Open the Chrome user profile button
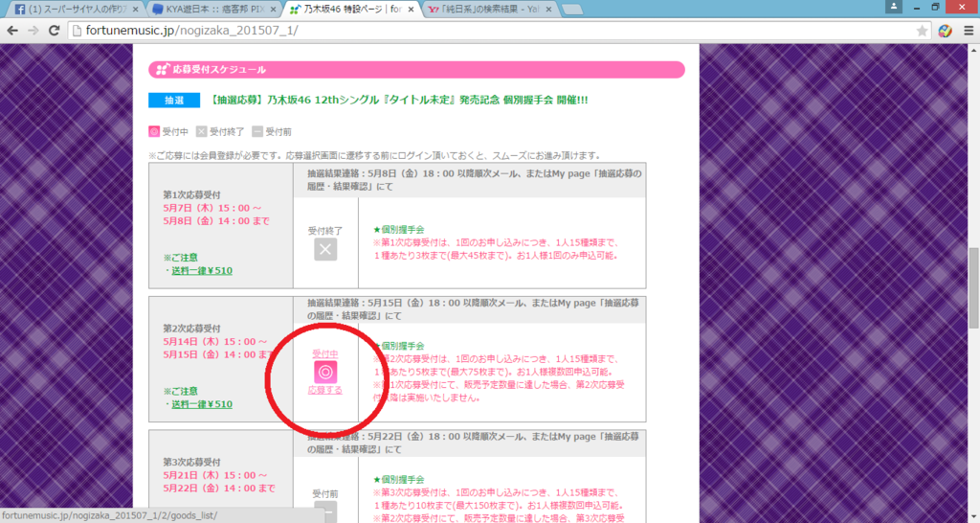 point(894,7)
